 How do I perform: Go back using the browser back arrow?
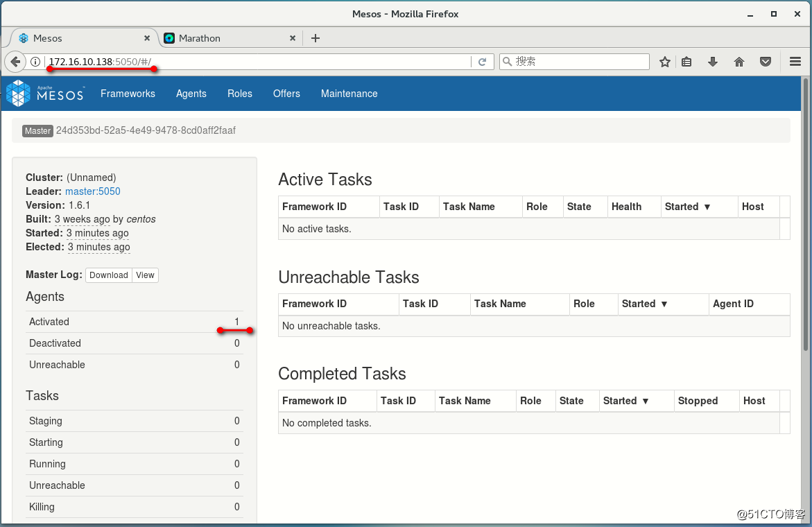pos(15,62)
